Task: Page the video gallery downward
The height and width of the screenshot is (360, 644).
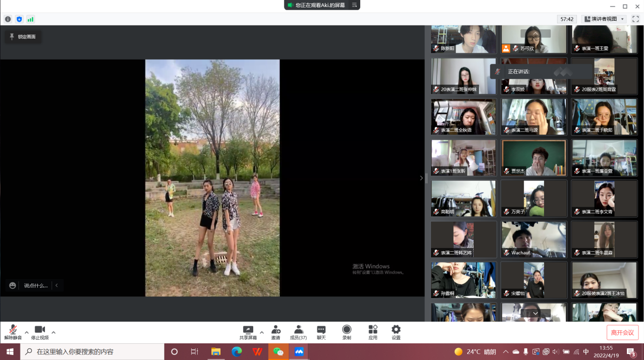Action: click(535, 313)
